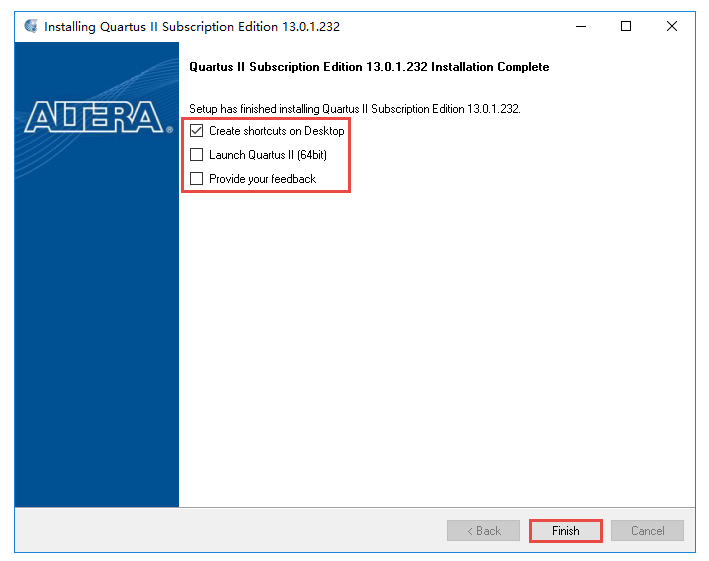Click the Finish button
709x561 pixels.
pyautogui.click(x=565, y=531)
